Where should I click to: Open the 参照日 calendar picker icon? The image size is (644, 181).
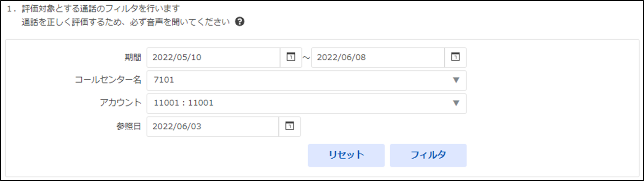[290, 126]
